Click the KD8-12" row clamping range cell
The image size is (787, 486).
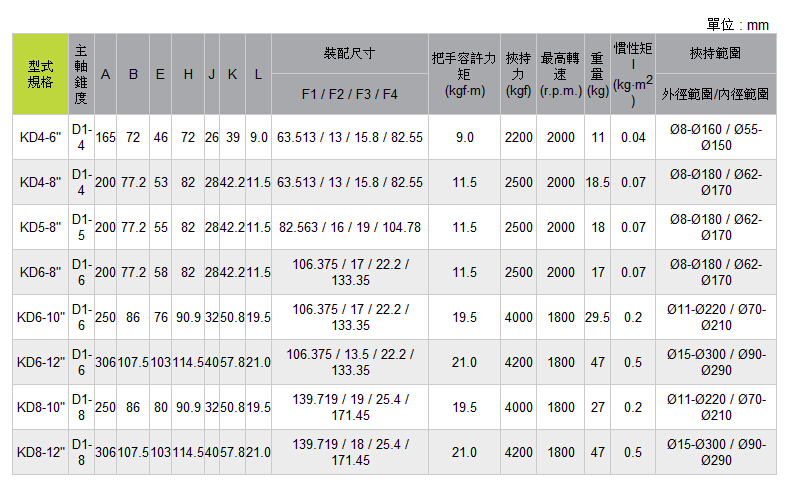pyautogui.click(x=715, y=452)
